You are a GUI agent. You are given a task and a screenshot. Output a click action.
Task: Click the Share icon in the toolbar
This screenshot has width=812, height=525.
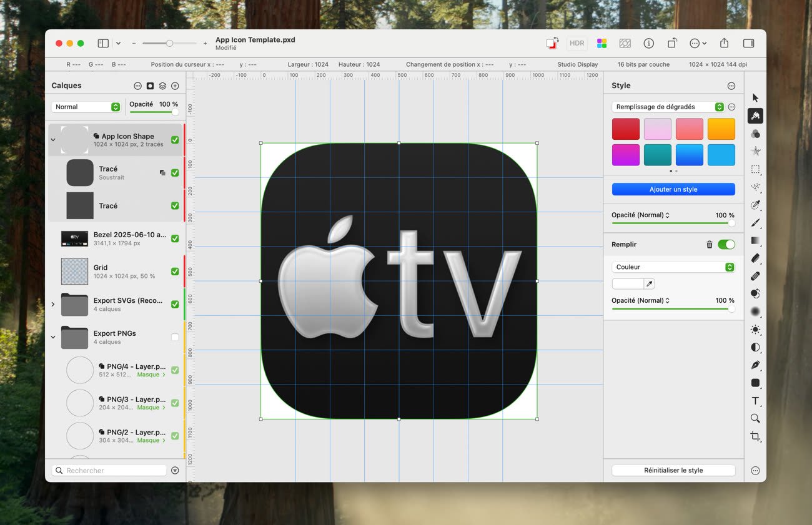[724, 43]
